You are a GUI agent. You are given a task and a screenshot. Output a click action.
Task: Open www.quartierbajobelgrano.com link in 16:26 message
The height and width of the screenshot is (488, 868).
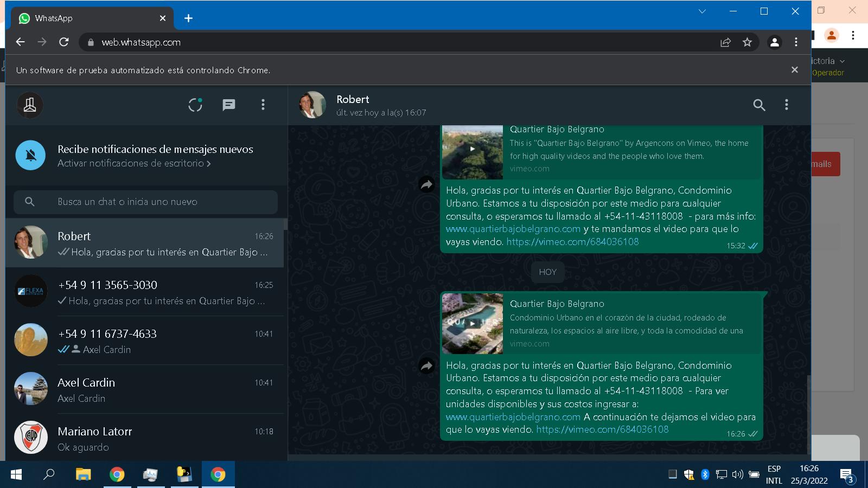coord(513,417)
